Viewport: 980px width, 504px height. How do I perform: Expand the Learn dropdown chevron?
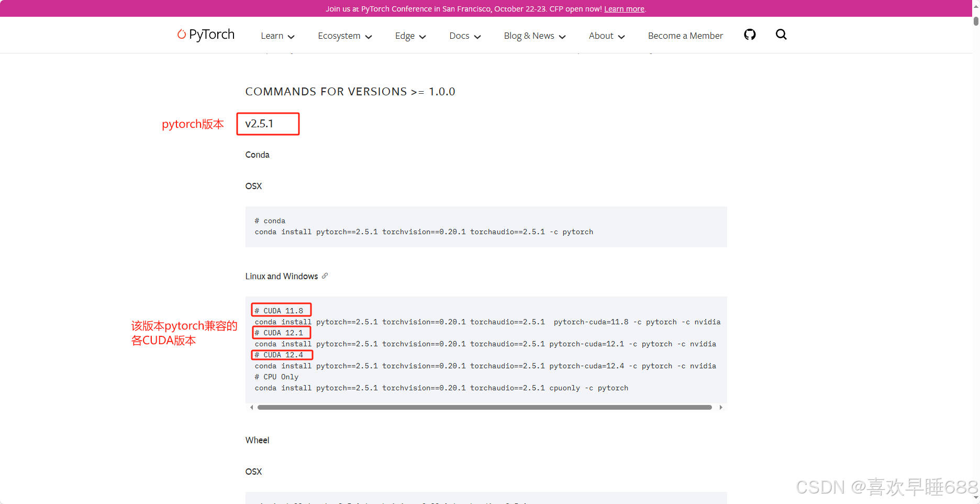(291, 36)
